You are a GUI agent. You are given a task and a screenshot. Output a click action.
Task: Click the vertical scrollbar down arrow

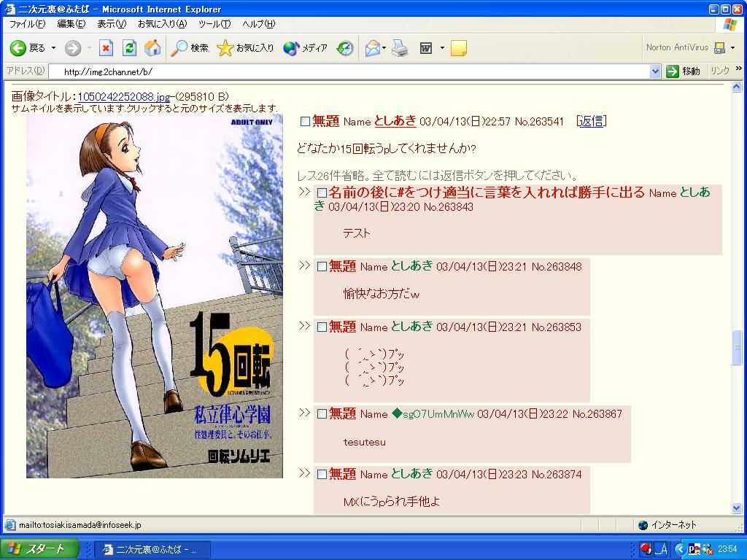tap(737, 508)
